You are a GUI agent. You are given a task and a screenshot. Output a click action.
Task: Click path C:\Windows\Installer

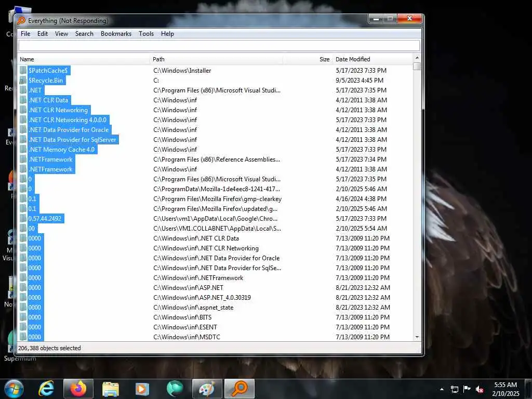(x=182, y=71)
